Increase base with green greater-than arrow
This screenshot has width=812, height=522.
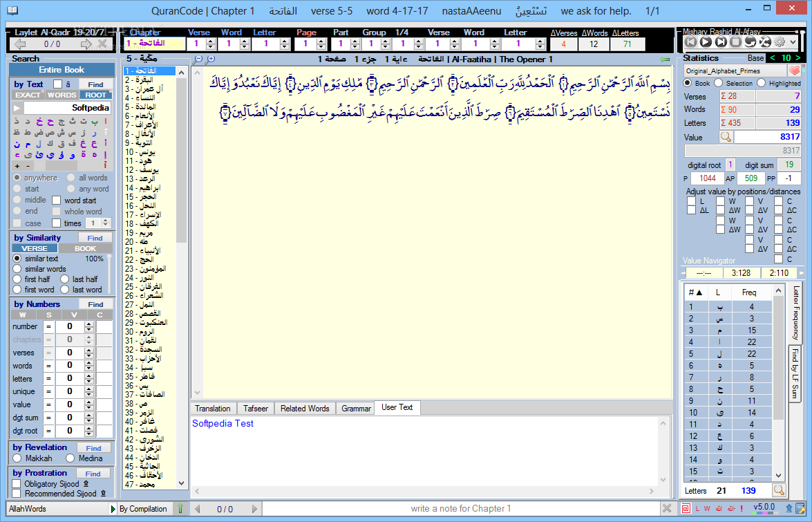pyautogui.click(x=797, y=58)
